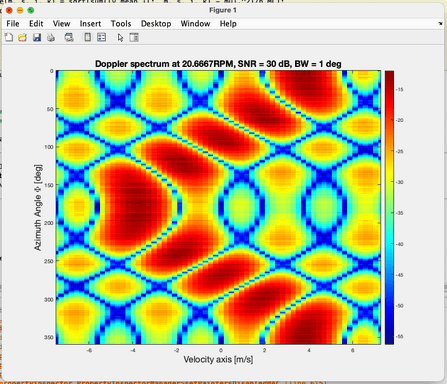The height and width of the screenshot is (384, 447).
Task: Open the Desktop menu
Action: pos(156,24)
